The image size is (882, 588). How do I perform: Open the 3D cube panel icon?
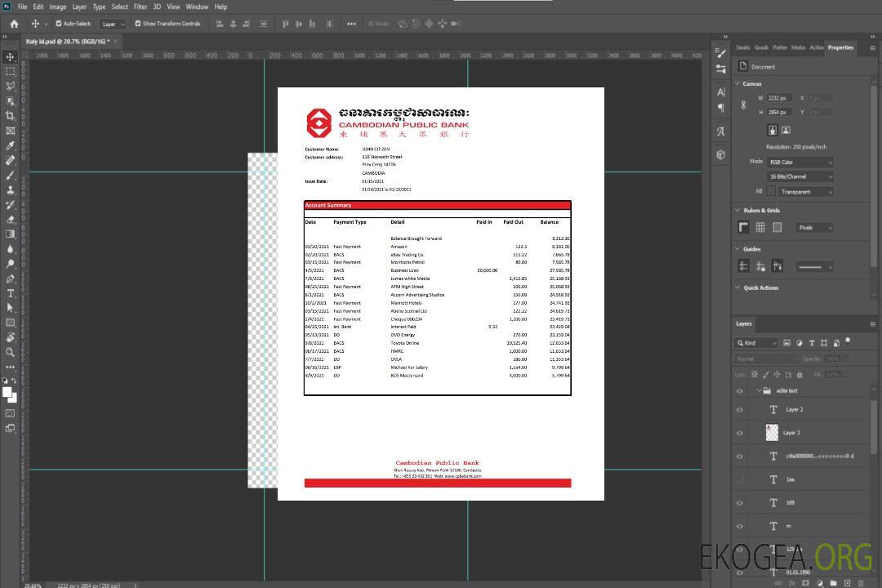(x=720, y=154)
